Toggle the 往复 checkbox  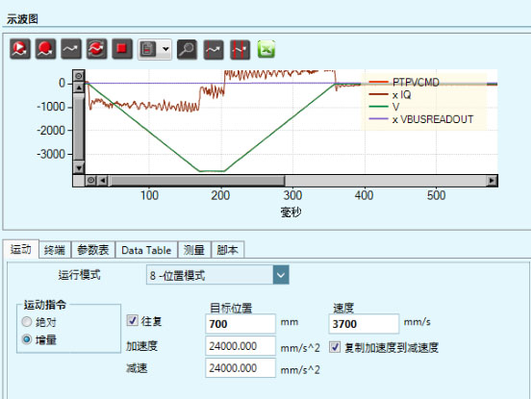click(132, 320)
